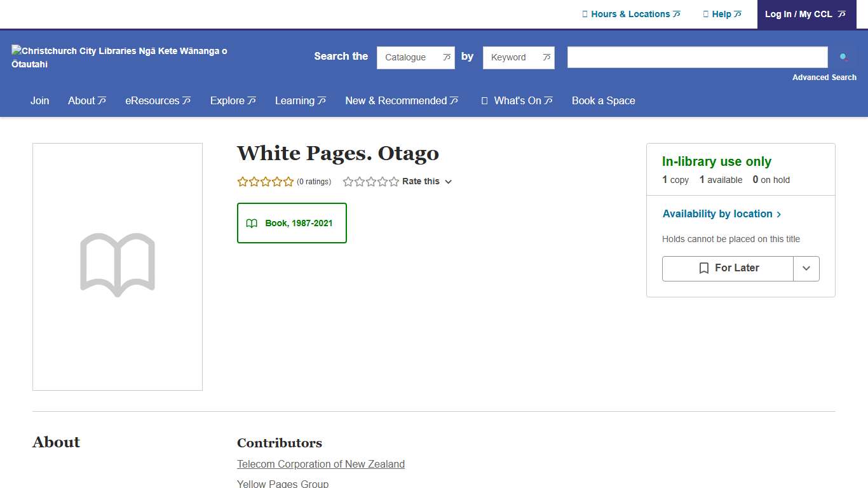The height and width of the screenshot is (488, 868).
Task: Open the Christchurch City Libraries logo
Action: [x=119, y=57]
